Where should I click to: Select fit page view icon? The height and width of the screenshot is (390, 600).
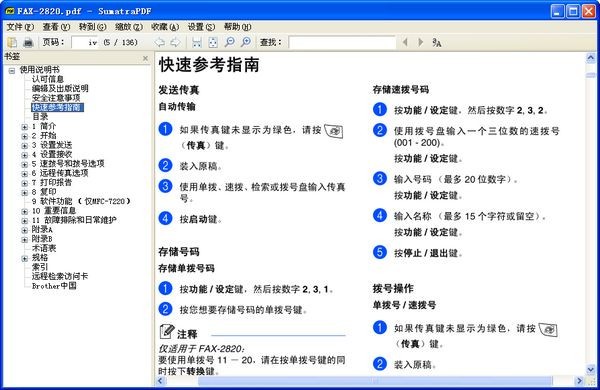pos(213,42)
